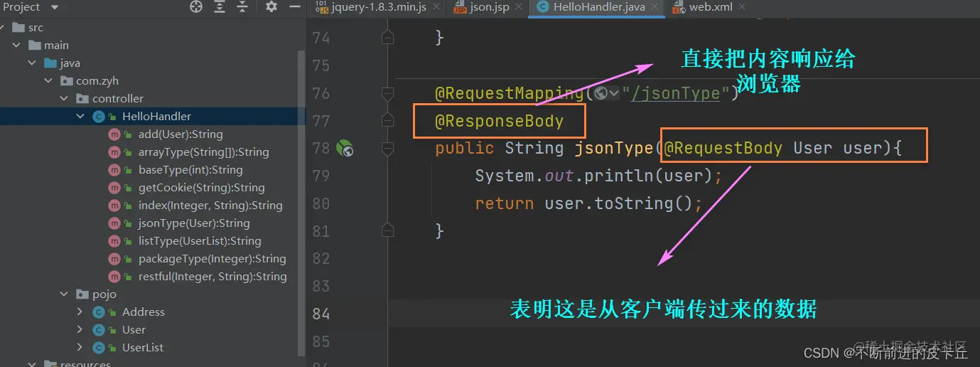Image resolution: width=980 pixels, height=367 pixels.
Task: Toggle the code fold marker on line 78
Action: point(387,148)
